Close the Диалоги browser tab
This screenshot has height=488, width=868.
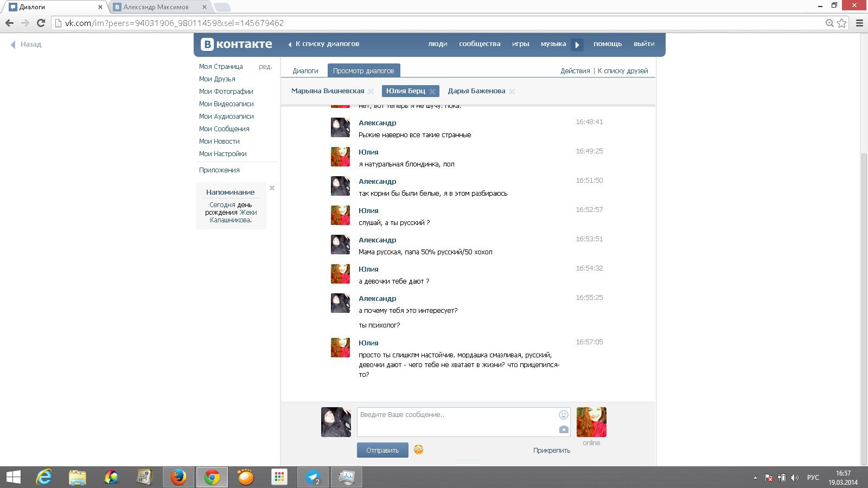point(100,7)
